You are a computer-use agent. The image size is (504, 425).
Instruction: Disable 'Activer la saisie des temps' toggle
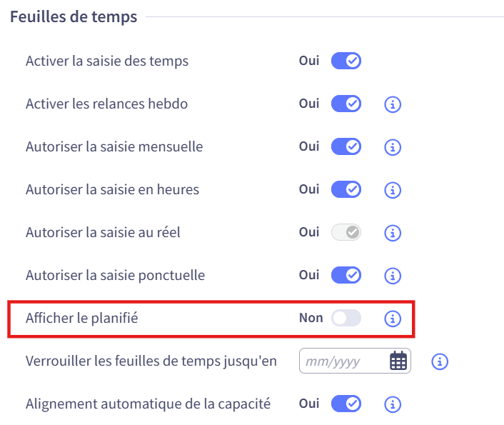pyautogui.click(x=346, y=61)
